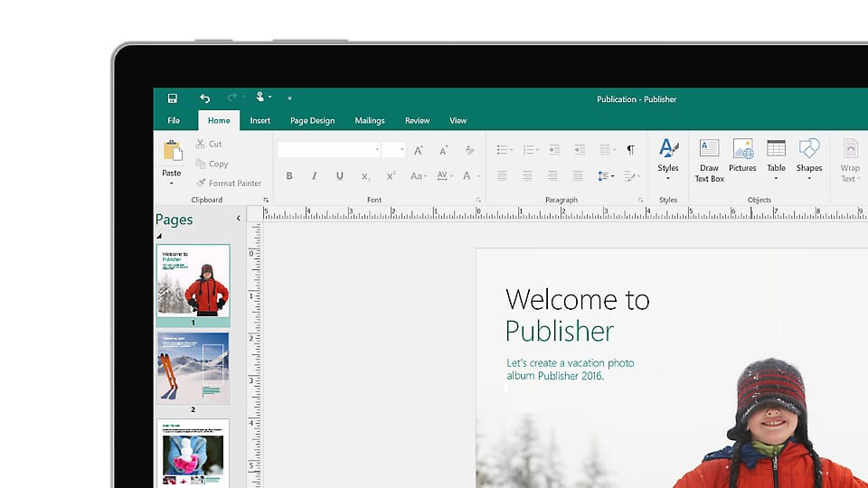Screen dimensions: 868x488
Task: Open the Styles gallery
Action: click(668, 159)
